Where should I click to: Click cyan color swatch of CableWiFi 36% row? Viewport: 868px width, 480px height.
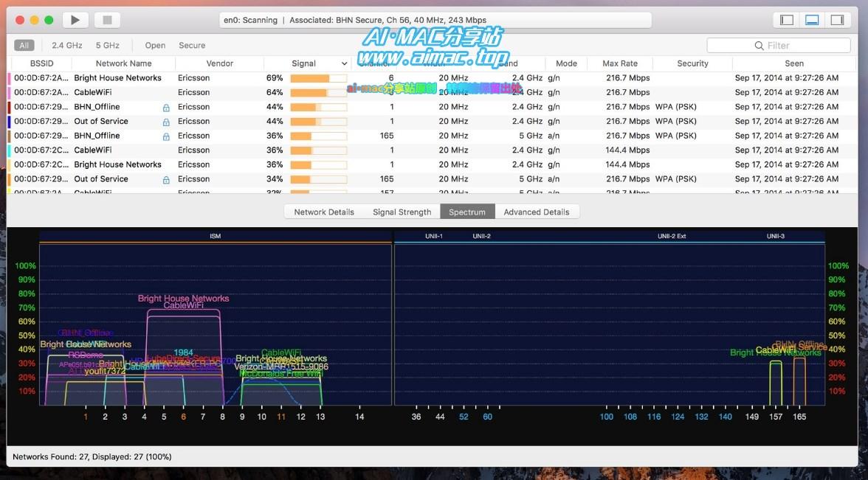[9, 150]
